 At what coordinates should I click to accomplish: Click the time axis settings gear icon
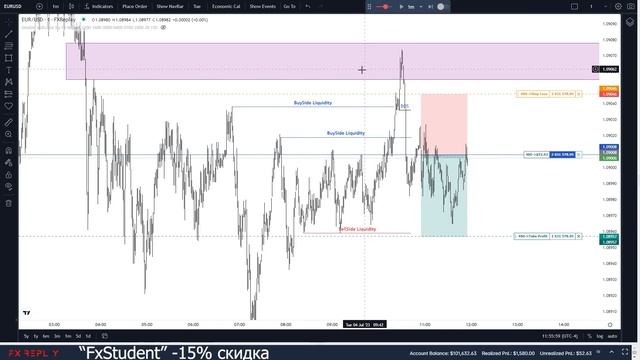coord(610,325)
